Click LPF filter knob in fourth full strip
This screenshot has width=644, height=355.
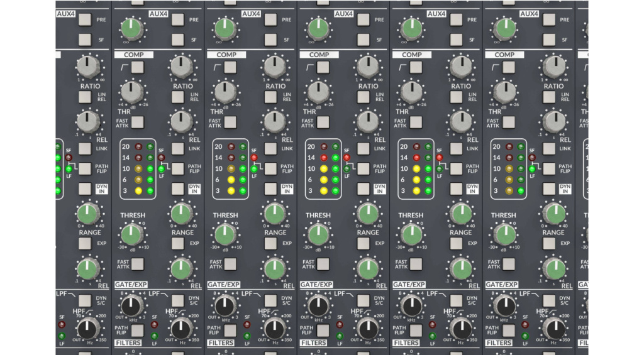click(411, 306)
